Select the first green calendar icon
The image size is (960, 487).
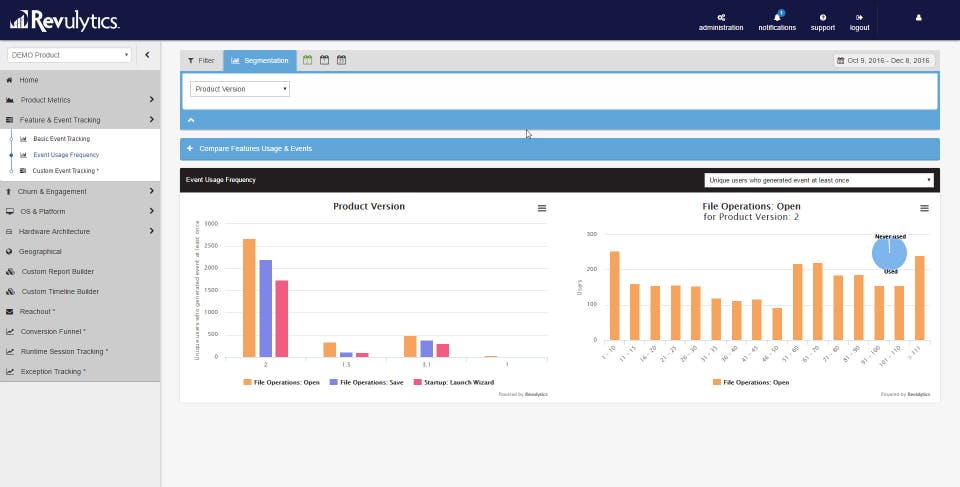tap(307, 60)
